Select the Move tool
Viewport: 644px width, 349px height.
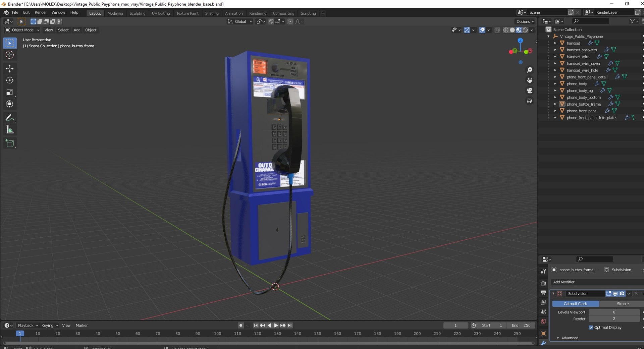(x=10, y=68)
